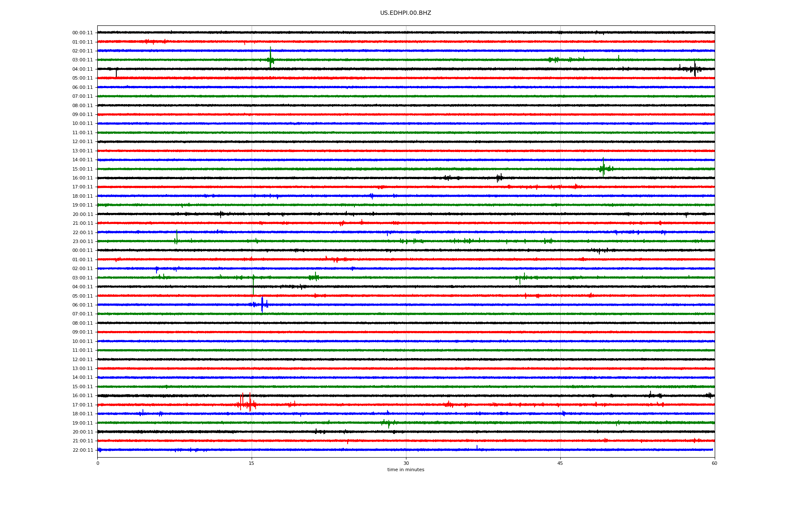The height and width of the screenshot is (508, 812).
Task: Click the x-axis tick label 60
Action: [x=714, y=463]
